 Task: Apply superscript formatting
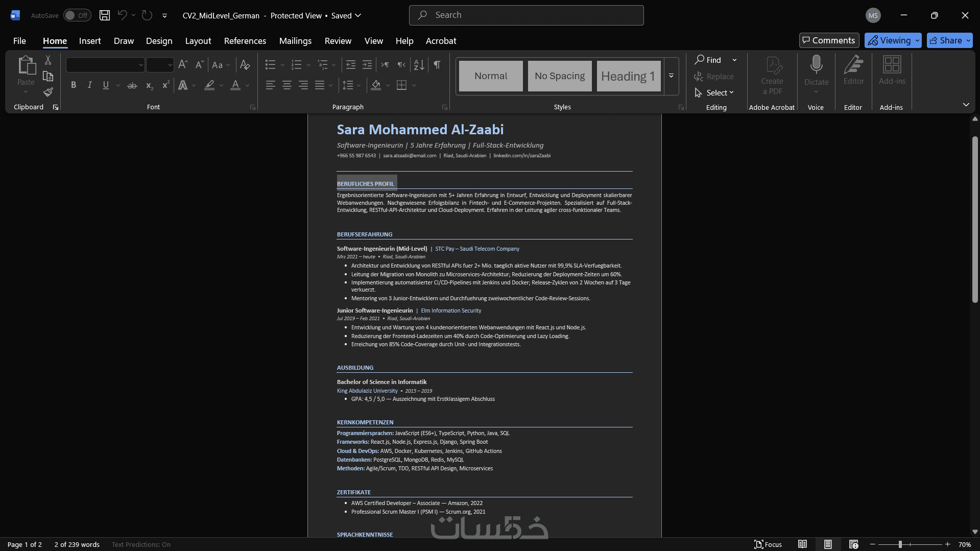(165, 85)
